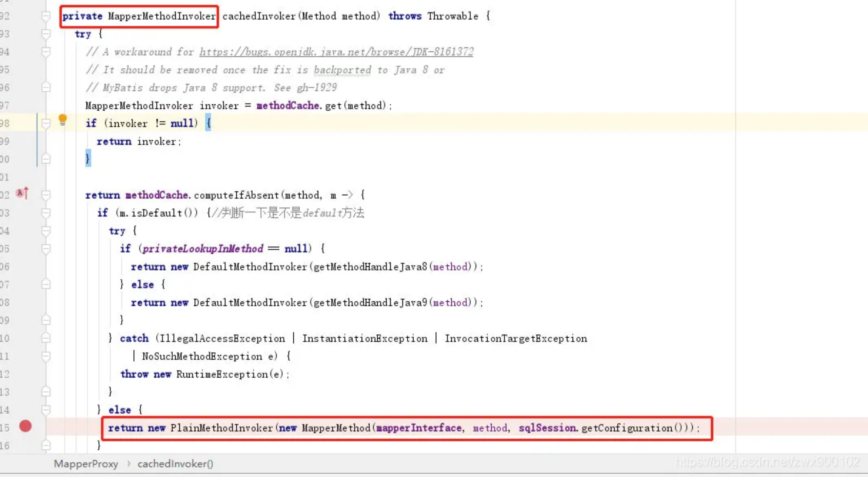Open the JDK-8161372 bug report link
This screenshot has width=868, height=477.
336,52
